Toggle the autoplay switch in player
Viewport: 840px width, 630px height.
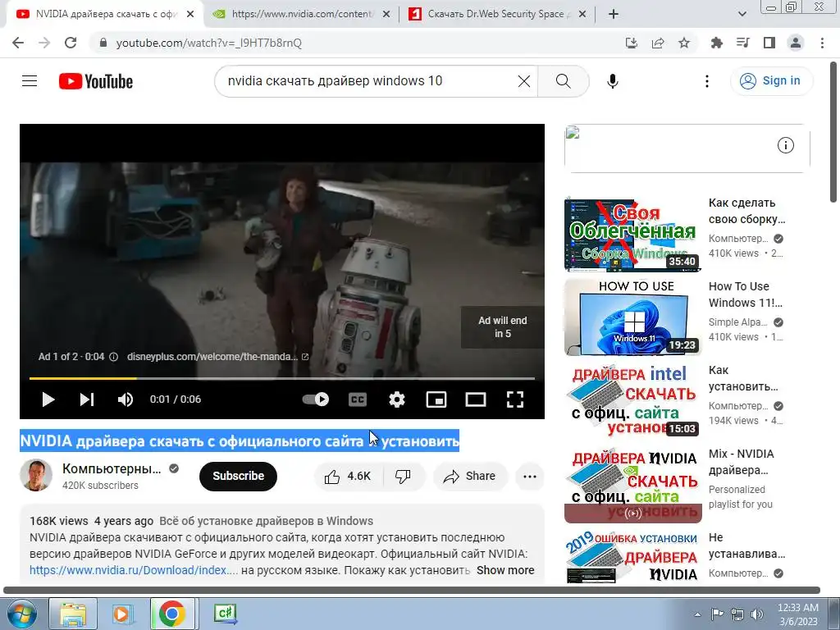point(316,399)
